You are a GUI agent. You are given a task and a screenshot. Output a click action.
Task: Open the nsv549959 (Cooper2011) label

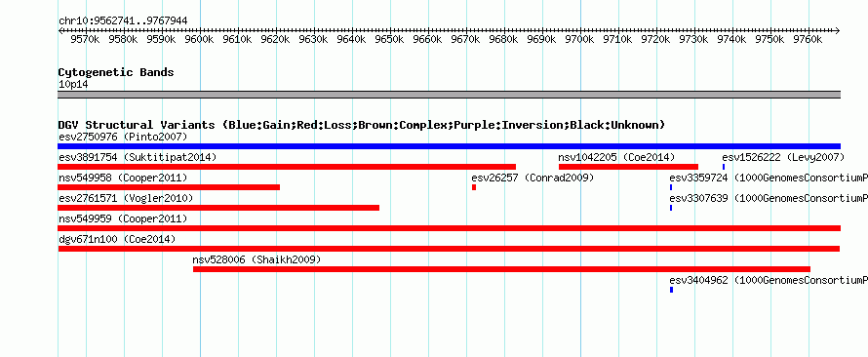tap(123, 218)
